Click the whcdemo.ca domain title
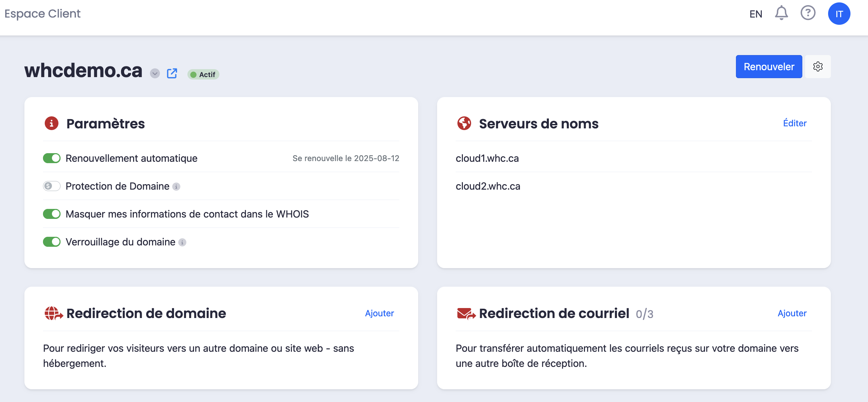868x402 pixels. coord(83,71)
